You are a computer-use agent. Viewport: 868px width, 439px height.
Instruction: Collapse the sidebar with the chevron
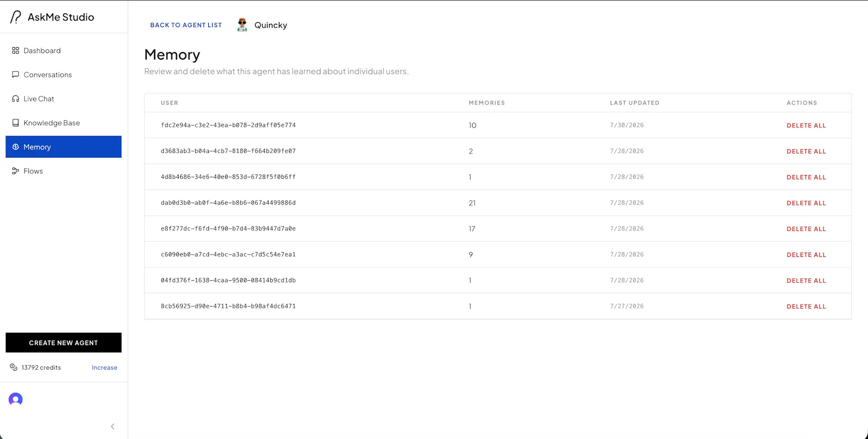click(113, 427)
